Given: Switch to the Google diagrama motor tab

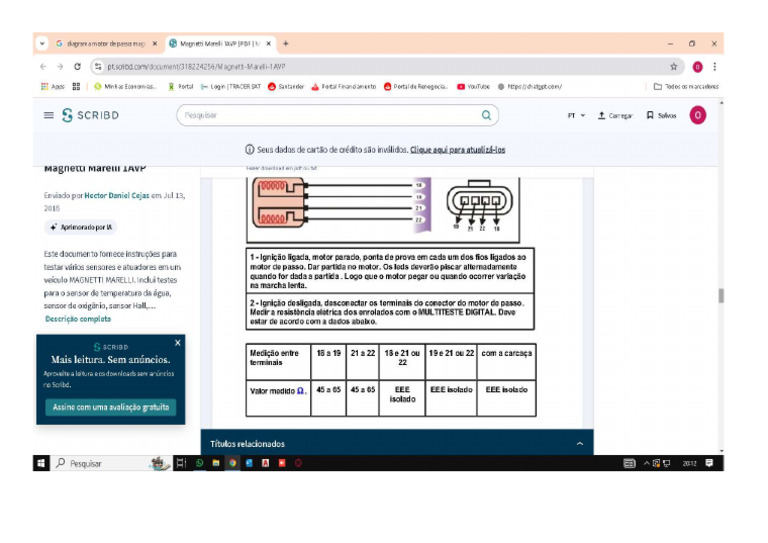Looking at the screenshot, I should (106, 44).
